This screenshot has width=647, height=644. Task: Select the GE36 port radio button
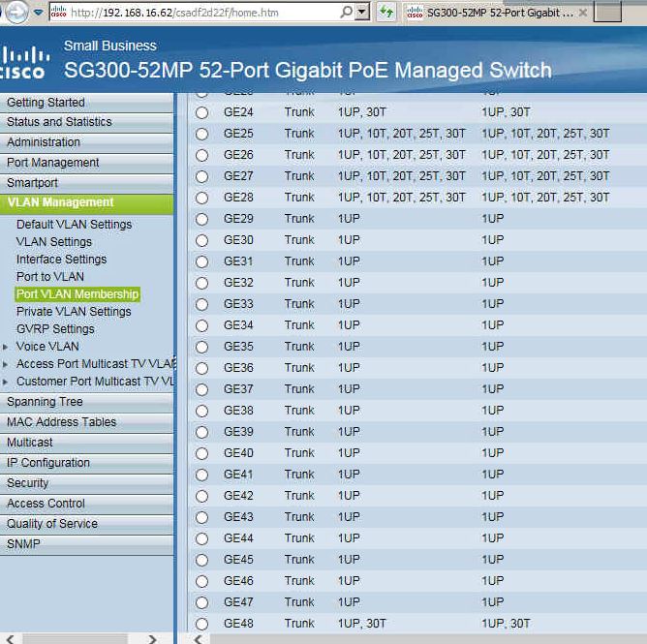coord(201,368)
